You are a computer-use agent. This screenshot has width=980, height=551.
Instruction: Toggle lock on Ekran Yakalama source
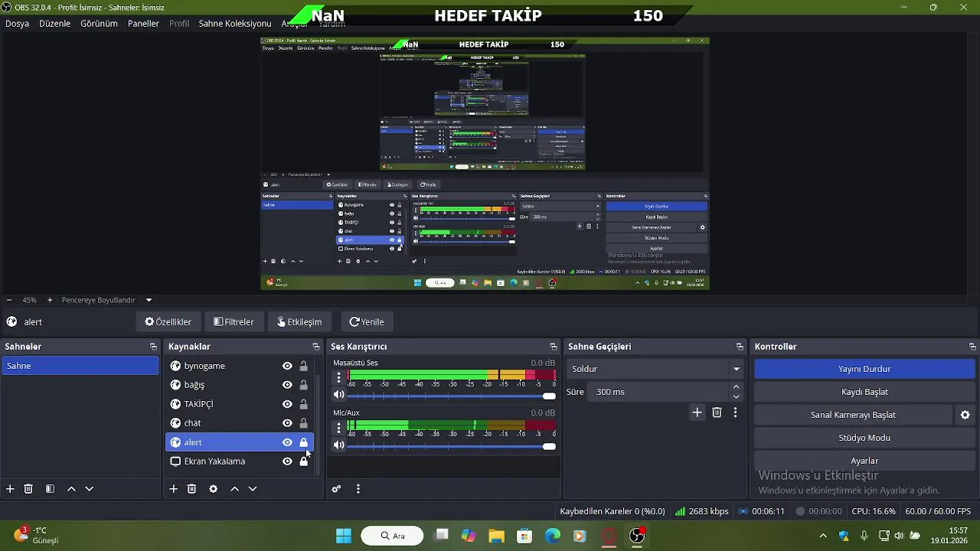pyautogui.click(x=303, y=461)
